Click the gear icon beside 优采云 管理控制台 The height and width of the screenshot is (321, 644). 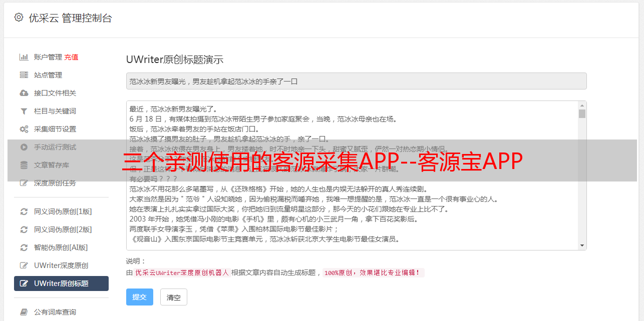click(19, 17)
